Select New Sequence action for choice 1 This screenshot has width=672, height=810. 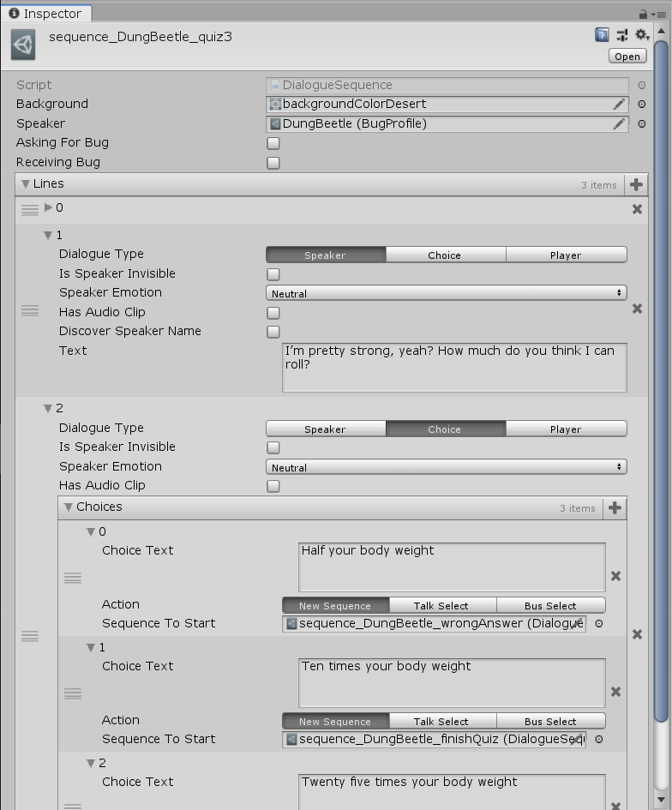336,721
